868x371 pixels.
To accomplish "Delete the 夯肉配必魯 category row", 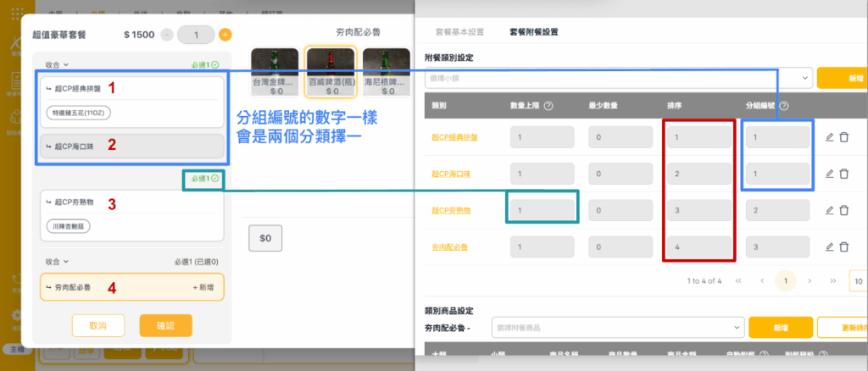I will (843, 246).
